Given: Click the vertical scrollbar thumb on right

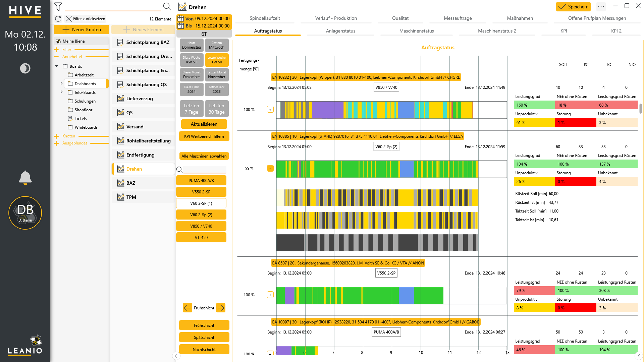Looking at the screenshot, I should (x=640, y=109).
